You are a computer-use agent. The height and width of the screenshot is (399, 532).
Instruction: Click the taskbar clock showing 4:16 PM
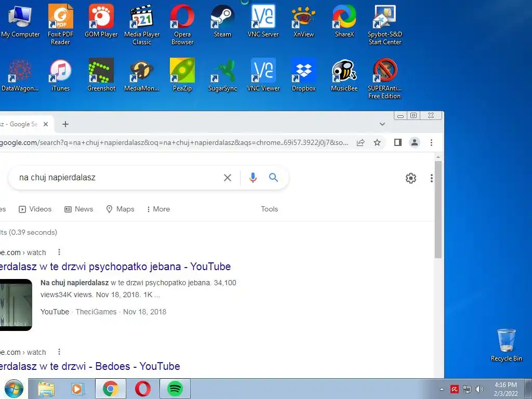506,389
